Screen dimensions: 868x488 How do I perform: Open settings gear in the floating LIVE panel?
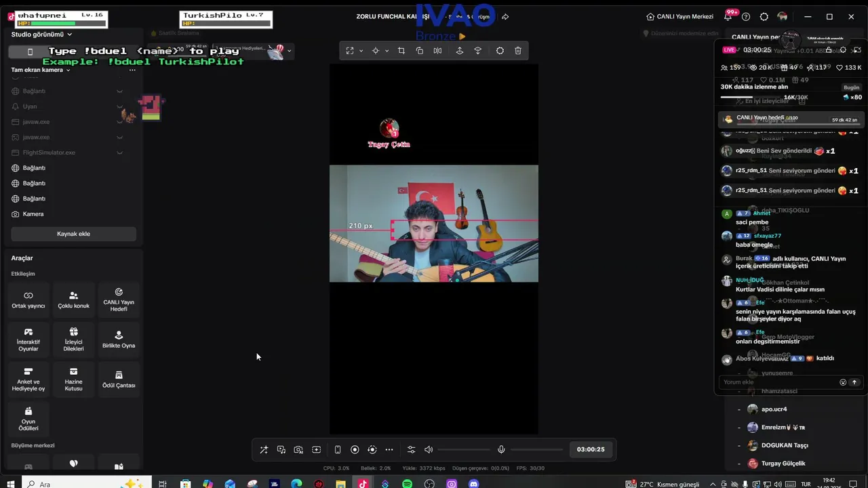point(843,50)
